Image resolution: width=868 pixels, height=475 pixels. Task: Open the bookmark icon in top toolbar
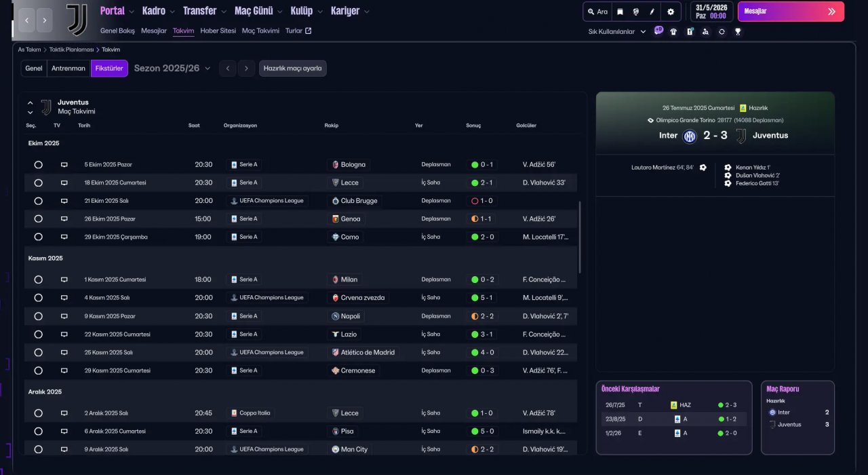(x=620, y=12)
